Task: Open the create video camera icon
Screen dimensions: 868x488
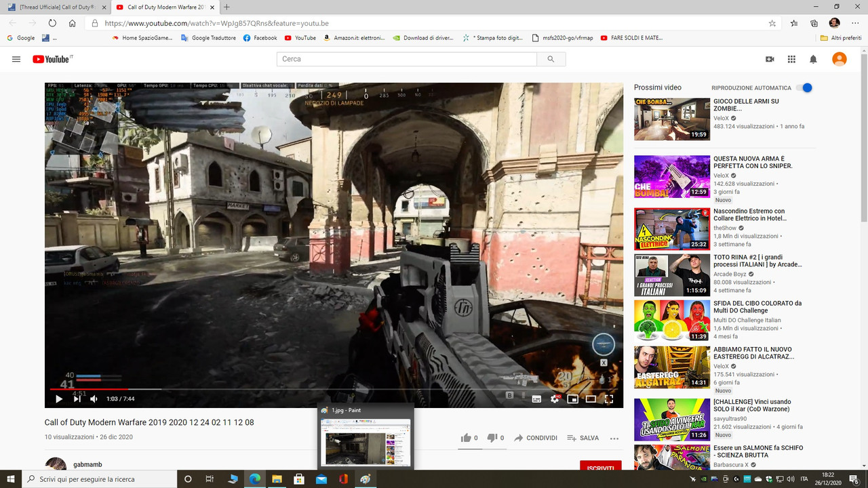Action: click(x=770, y=59)
